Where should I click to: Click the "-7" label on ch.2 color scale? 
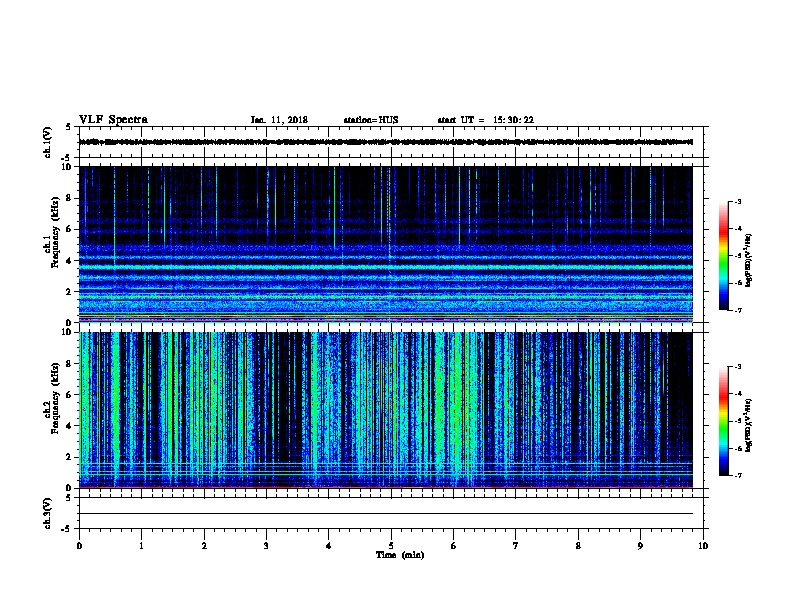pyautogui.click(x=737, y=476)
